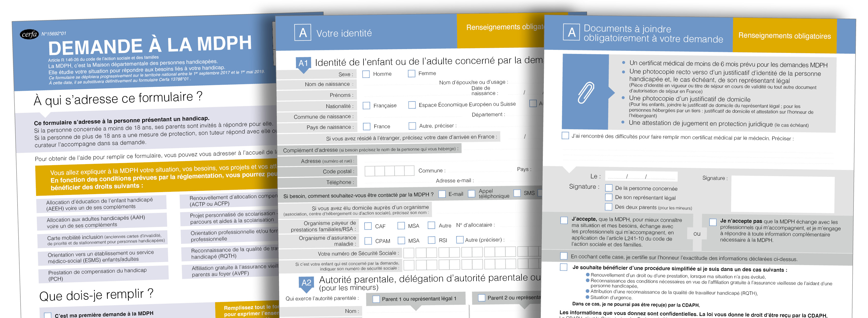Check the certifie sur l'honneur box
The image size is (868, 318).
coord(563,256)
